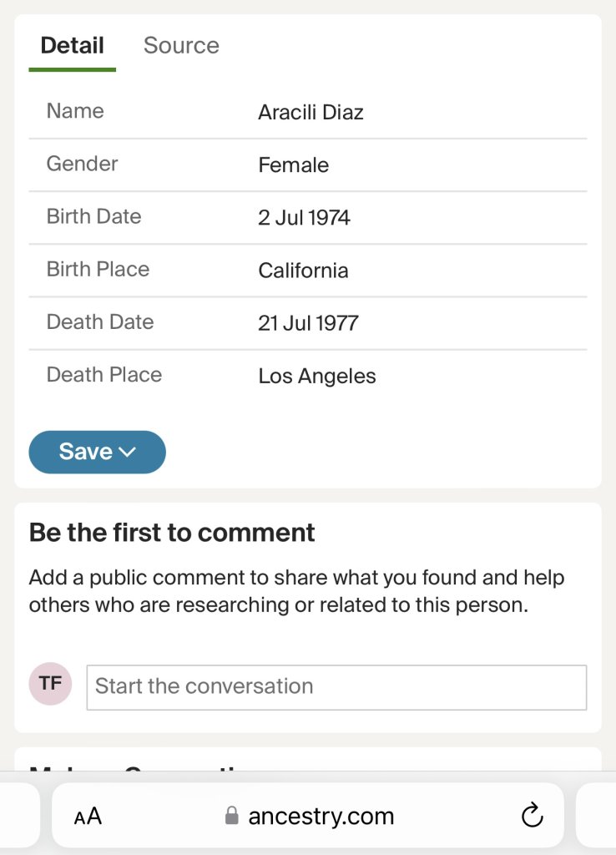Click the TF user avatar
The width and height of the screenshot is (616, 855).
[50, 684]
